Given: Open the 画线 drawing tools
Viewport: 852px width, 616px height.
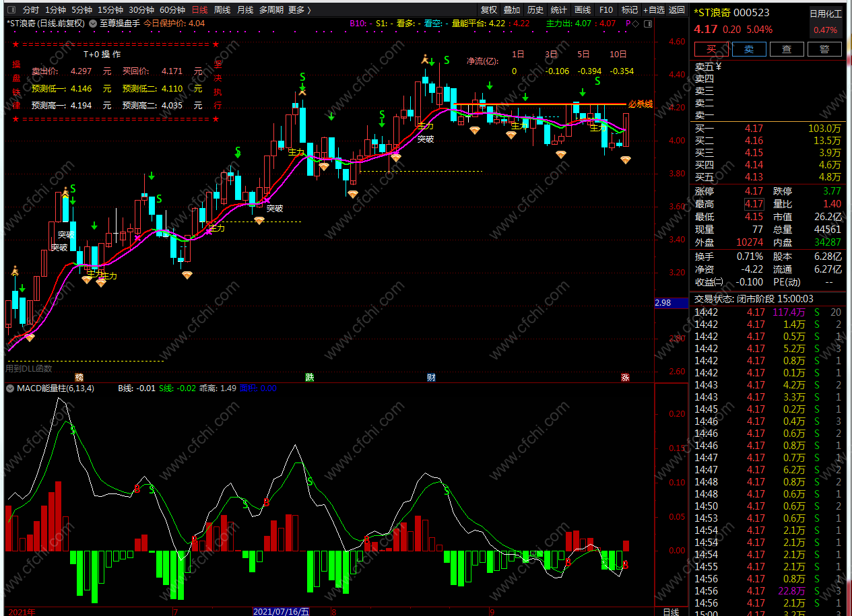Looking at the screenshot, I should pyautogui.click(x=583, y=10).
